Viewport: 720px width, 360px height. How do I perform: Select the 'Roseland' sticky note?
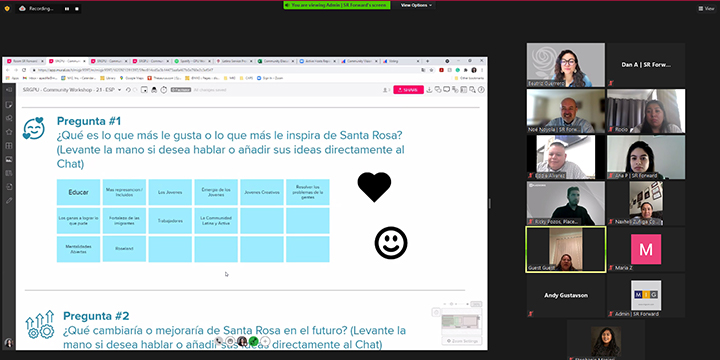pos(124,249)
